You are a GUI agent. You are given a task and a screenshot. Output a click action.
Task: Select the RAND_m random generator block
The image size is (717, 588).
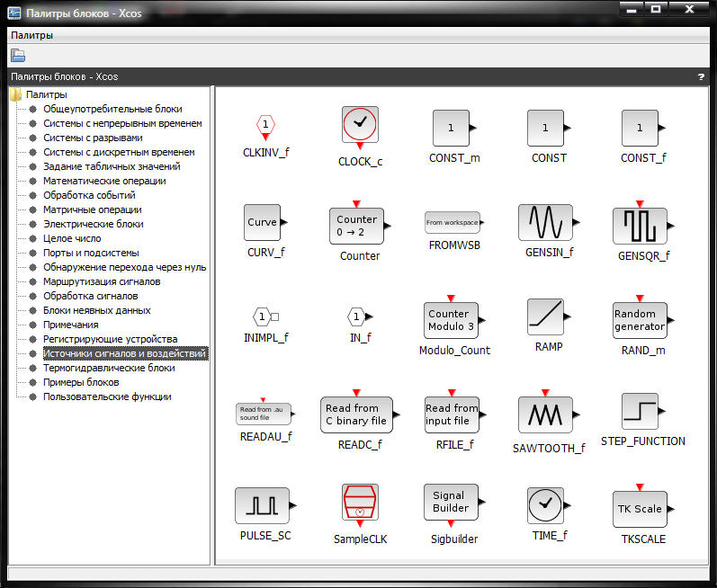[x=640, y=320]
